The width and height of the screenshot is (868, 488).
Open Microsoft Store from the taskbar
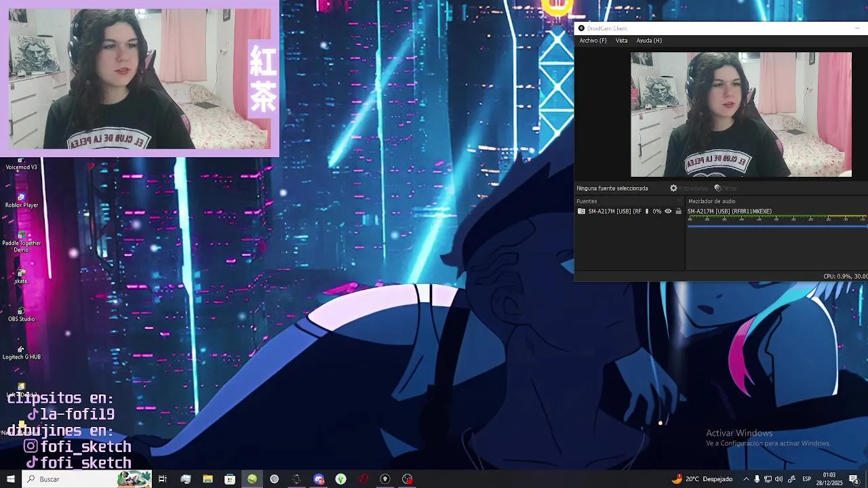[x=230, y=479]
